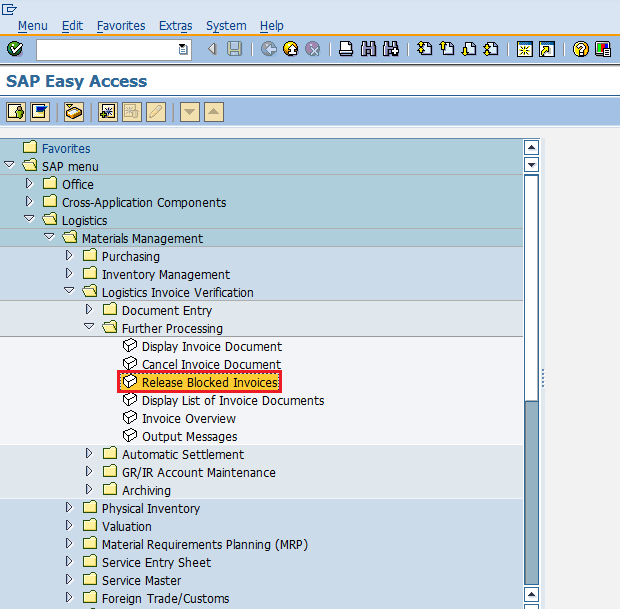Click in the transaction command field
This screenshot has height=609, width=620.
point(107,49)
